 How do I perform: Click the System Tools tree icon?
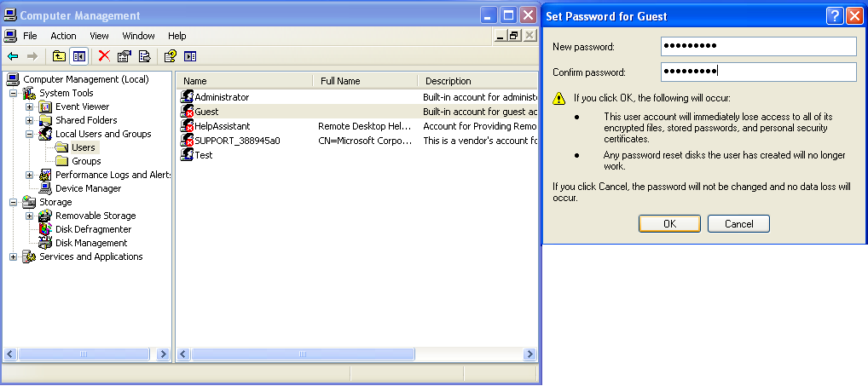click(29, 93)
